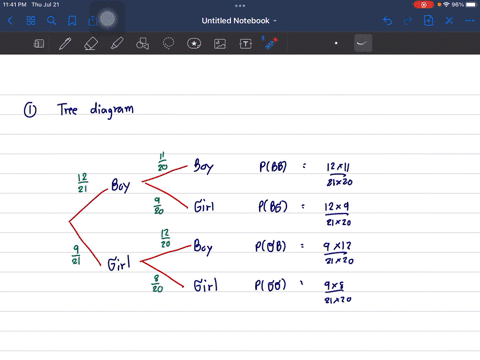Go back with the left chevron

pyautogui.click(x=10, y=21)
